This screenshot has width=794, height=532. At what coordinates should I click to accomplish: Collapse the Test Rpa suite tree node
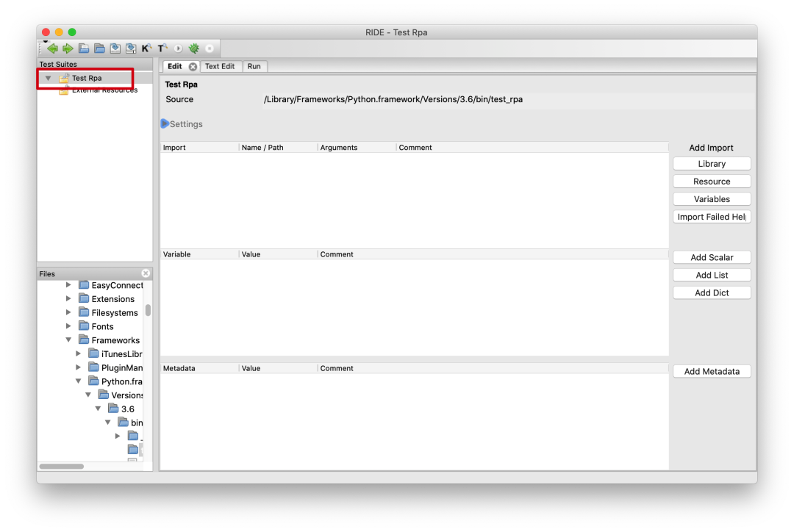48,79
